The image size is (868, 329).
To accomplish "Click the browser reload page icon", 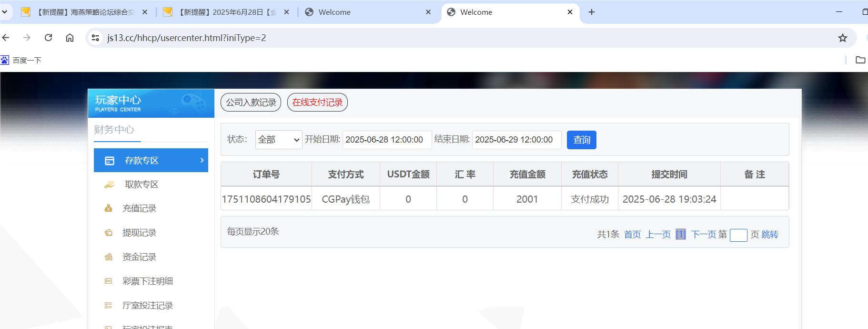I will (48, 38).
